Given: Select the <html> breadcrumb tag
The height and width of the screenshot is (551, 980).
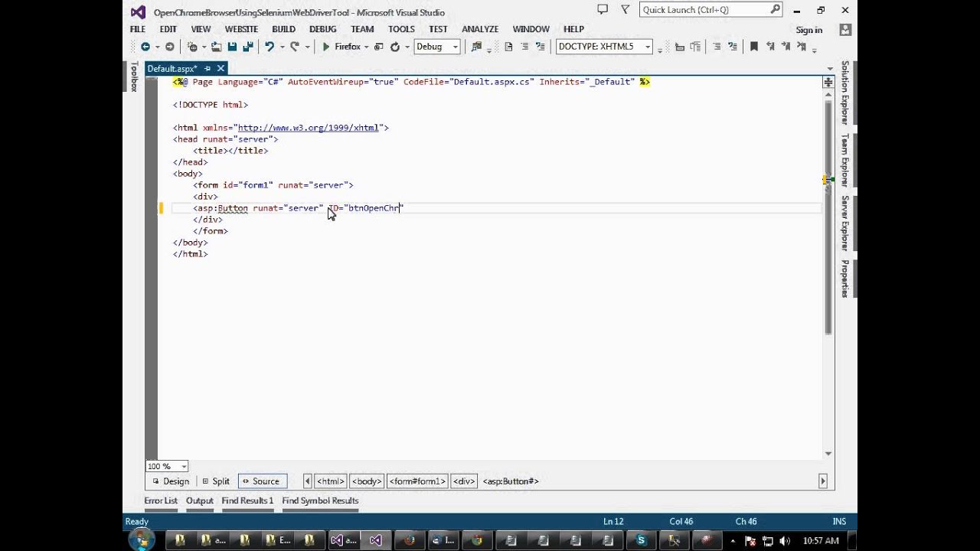Looking at the screenshot, I should (x=331, y=481).
